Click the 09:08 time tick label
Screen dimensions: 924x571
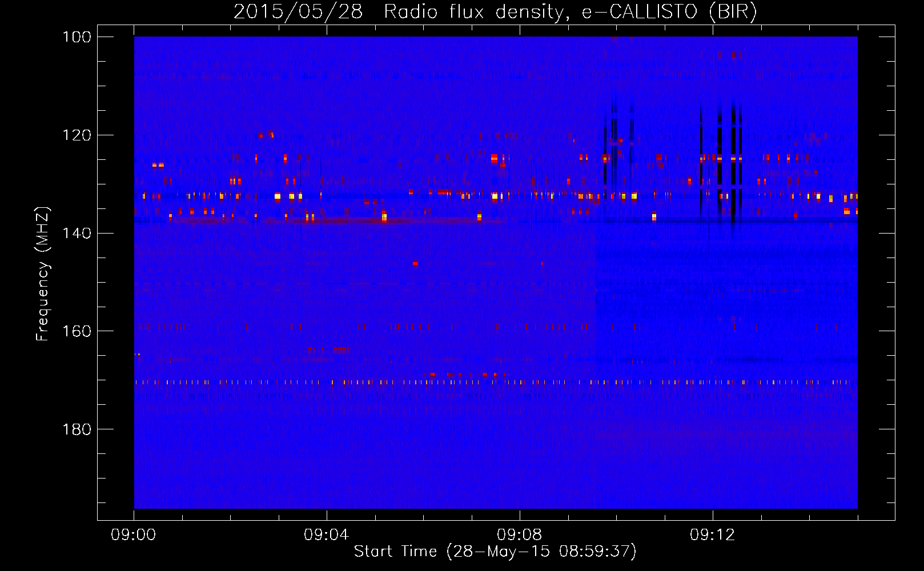pos(520,535)
